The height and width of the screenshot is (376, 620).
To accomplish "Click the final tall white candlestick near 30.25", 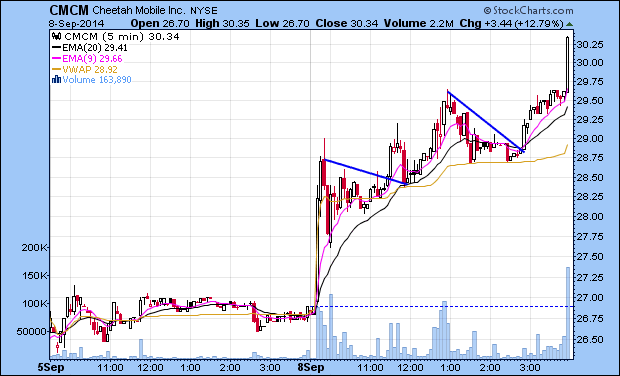I will 568,65.
